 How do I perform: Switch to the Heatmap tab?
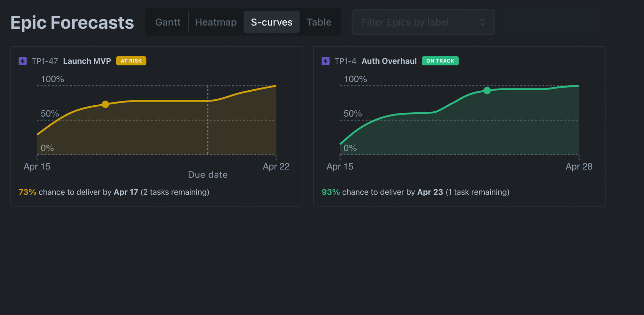tap(216, 22)
